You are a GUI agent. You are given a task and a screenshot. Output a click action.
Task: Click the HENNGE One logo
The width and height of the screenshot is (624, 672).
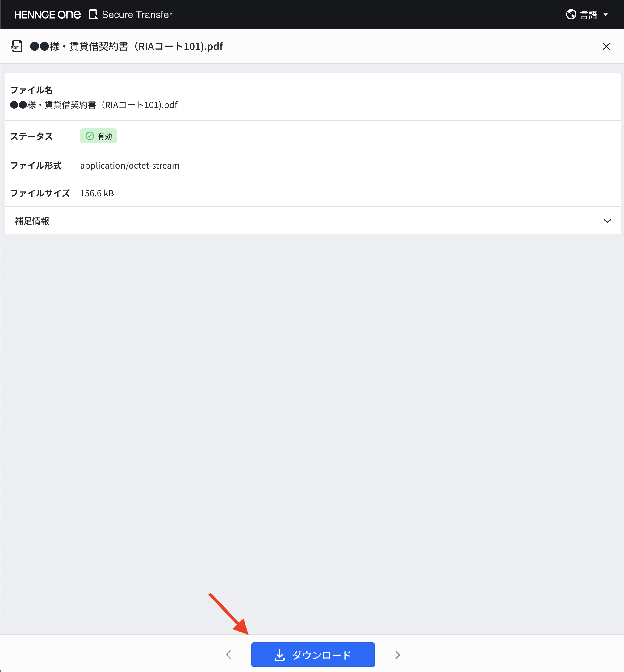(x=47, y=15)
